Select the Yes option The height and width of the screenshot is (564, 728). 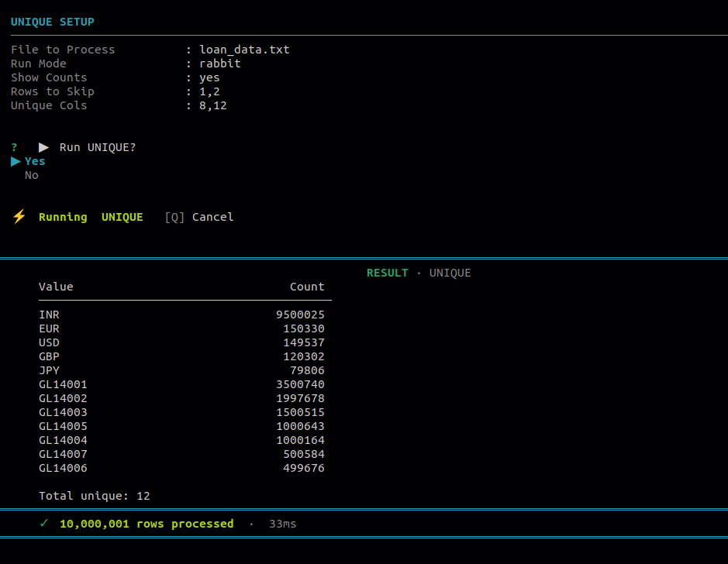[35, 161]
